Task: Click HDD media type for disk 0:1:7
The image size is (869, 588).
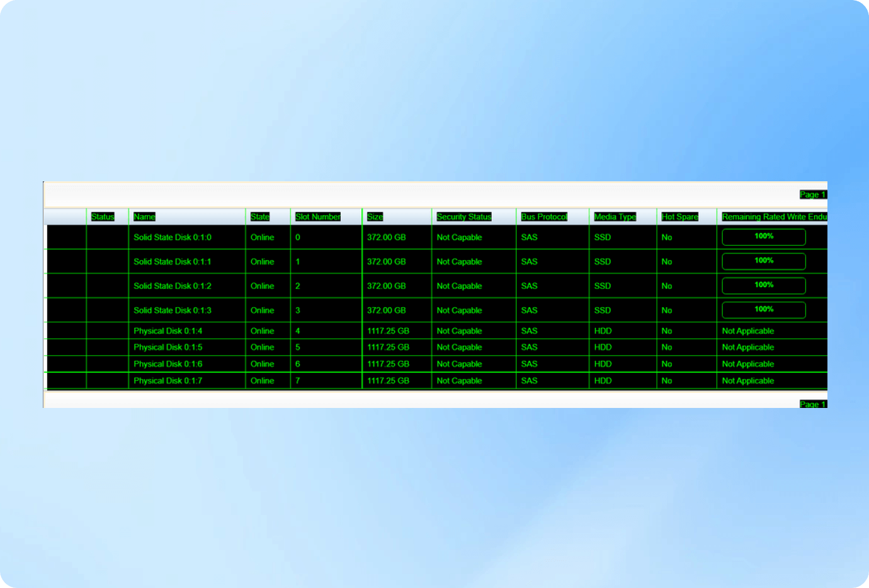Action: tap(603, 381)
